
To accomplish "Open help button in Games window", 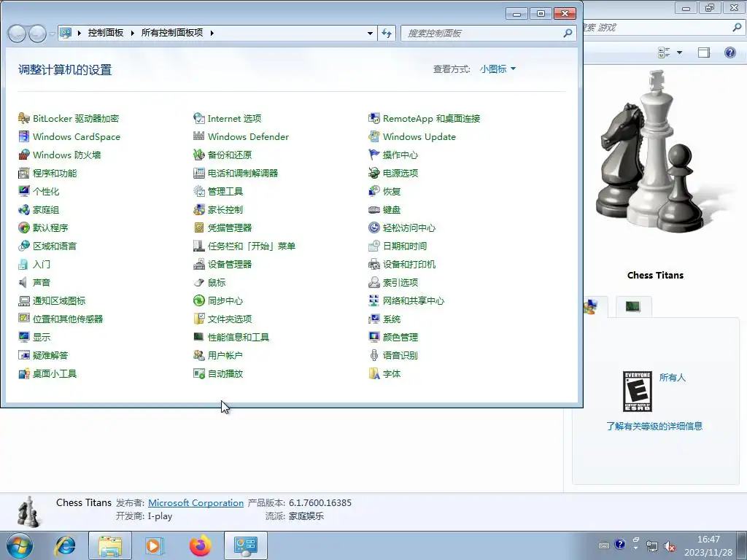I will click(729, 52).
